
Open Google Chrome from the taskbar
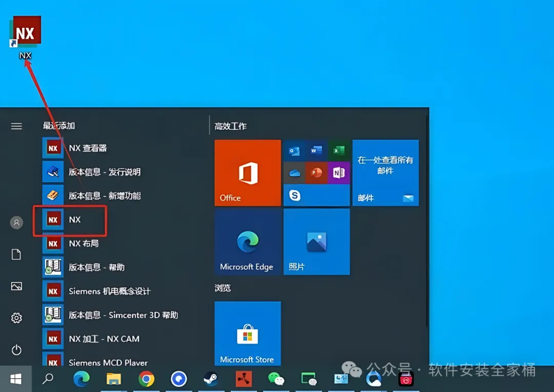[146, 379]
